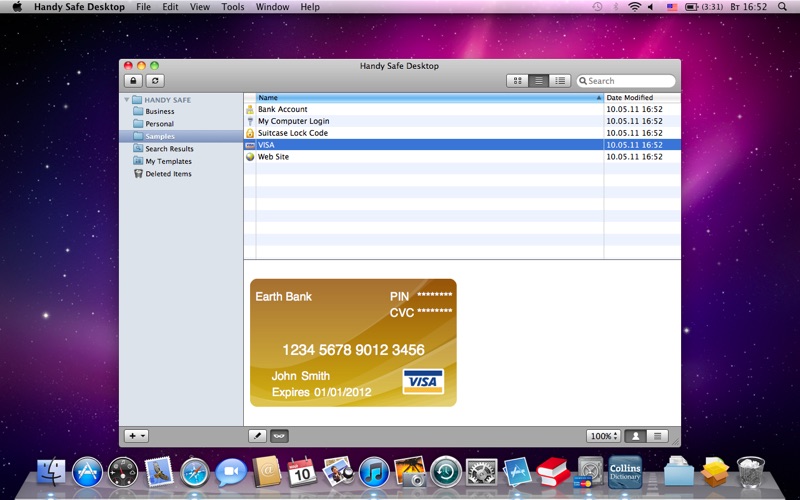The height and width of the screenshot is (500, 800).
Task: Open System Preferences from the Dock
Action: click(x=482, y=472)
